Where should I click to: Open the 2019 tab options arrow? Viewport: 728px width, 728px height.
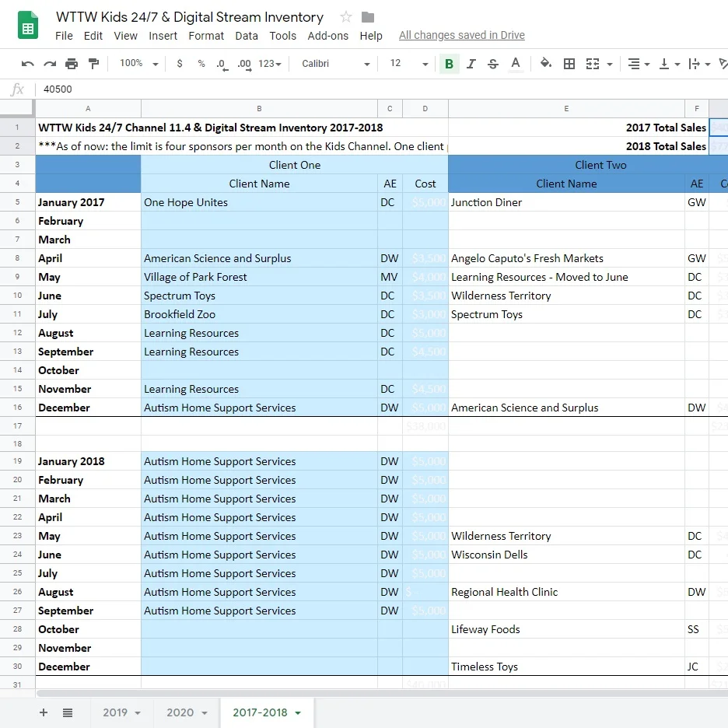tap(138, 713)
